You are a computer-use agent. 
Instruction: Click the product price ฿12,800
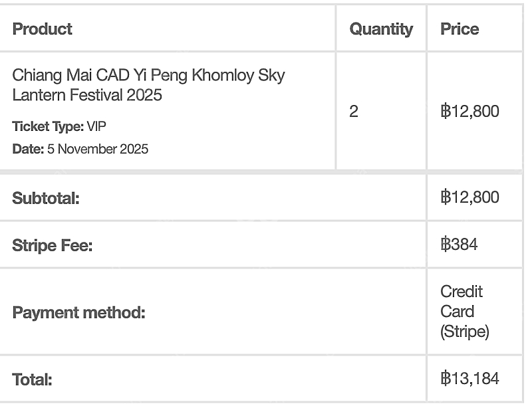pyautogui.click(x=469, y=111)
